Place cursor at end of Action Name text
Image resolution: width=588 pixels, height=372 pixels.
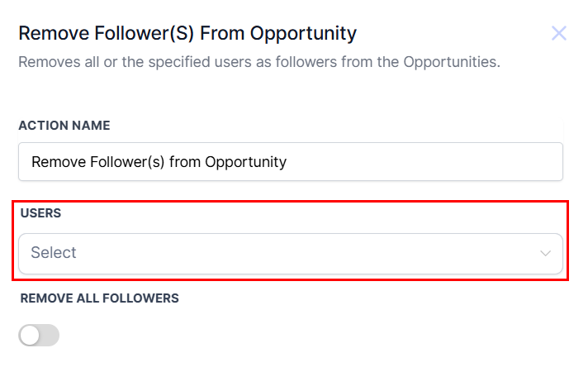(288, 162)
